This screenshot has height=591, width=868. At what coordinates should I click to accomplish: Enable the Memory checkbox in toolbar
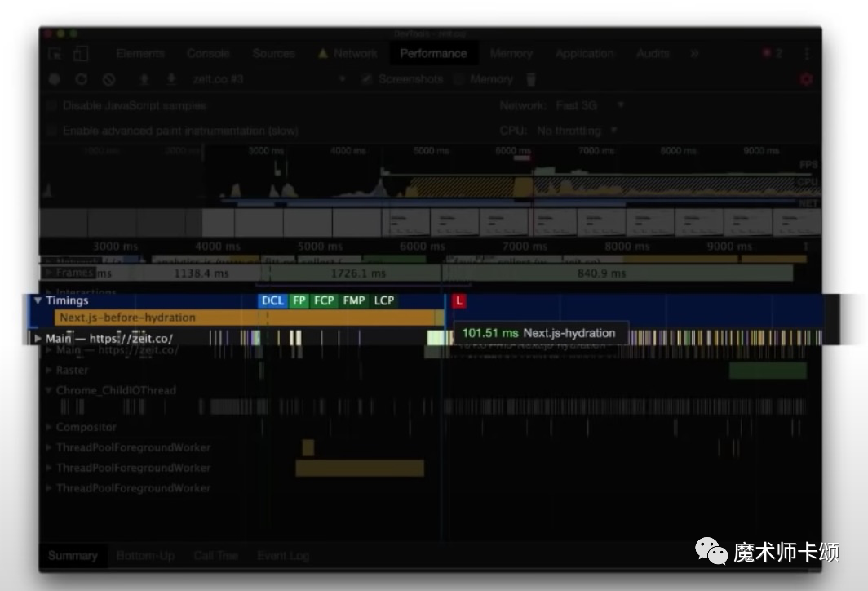(458, 79)
